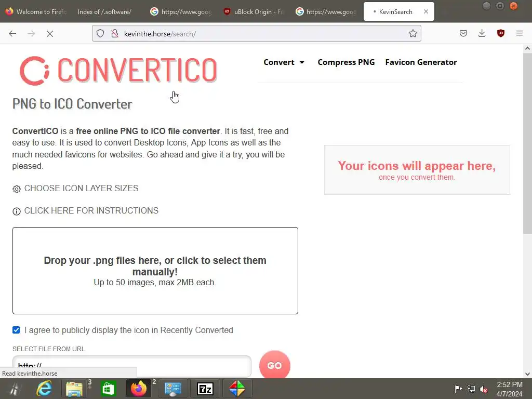Open the Favicon Generator page

click(421, 62)
